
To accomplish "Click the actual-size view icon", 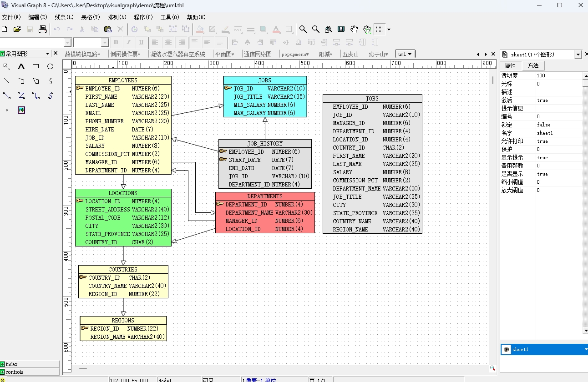I will pyautogui.click(x=341, y=29).
